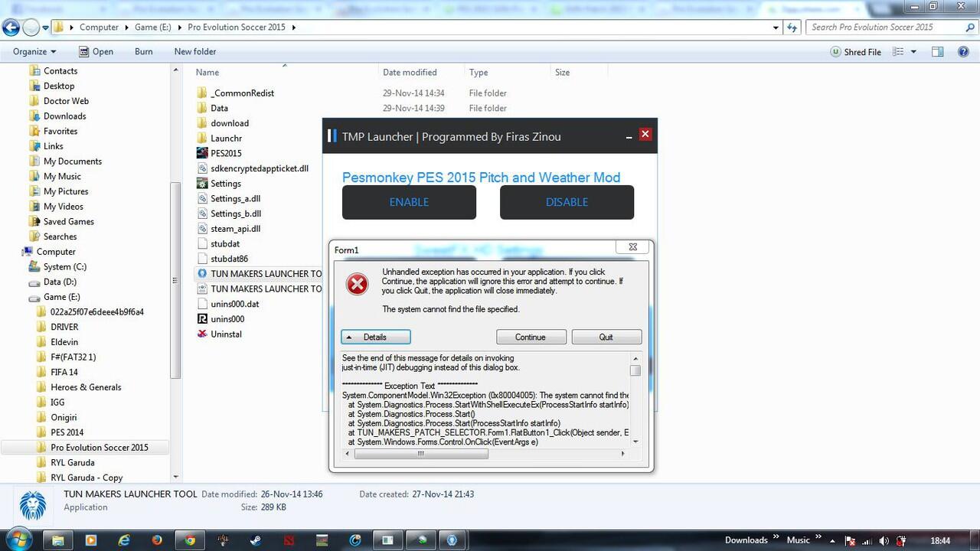This screenshot has width=980, height=551.
Task: Click the Windows Start orb
Action: coord(18,539)
